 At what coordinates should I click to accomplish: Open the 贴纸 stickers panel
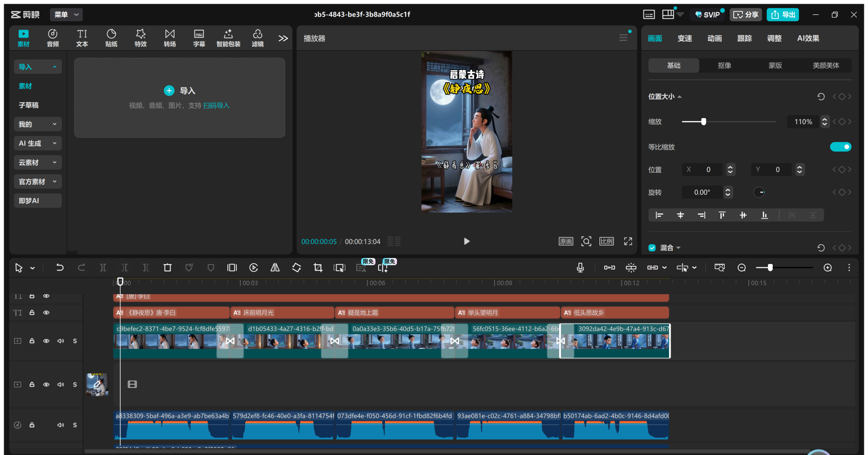[111, 38]
